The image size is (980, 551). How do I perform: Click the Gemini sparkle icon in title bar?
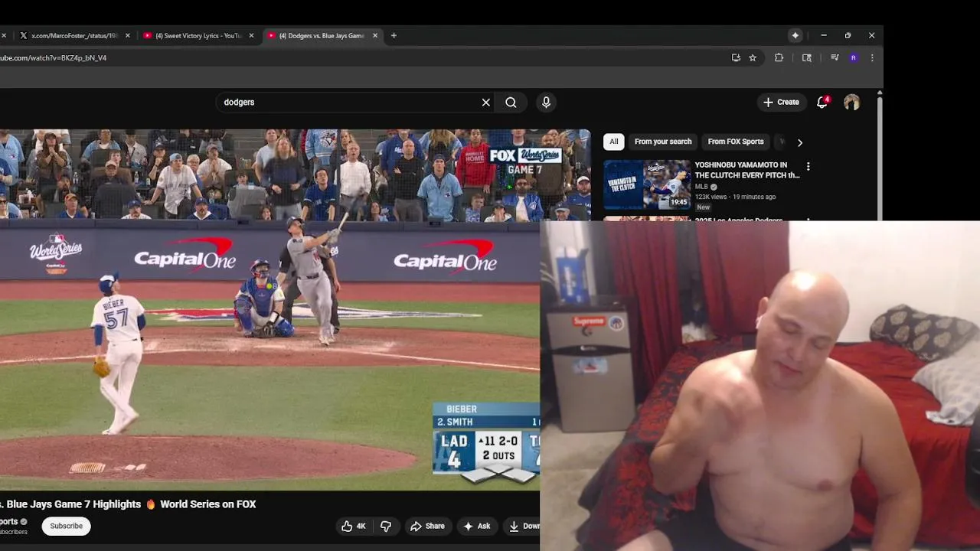795,35
